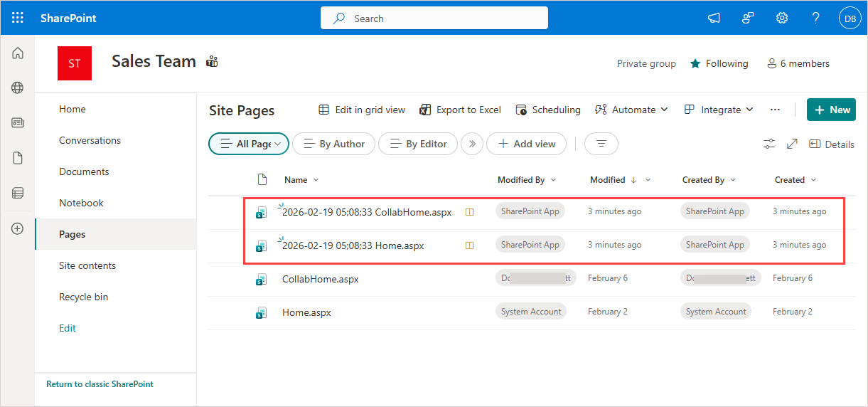This screenshot has width=868, height=407.
Task: Open the Modified By column header dropdown
Action: 527,180
